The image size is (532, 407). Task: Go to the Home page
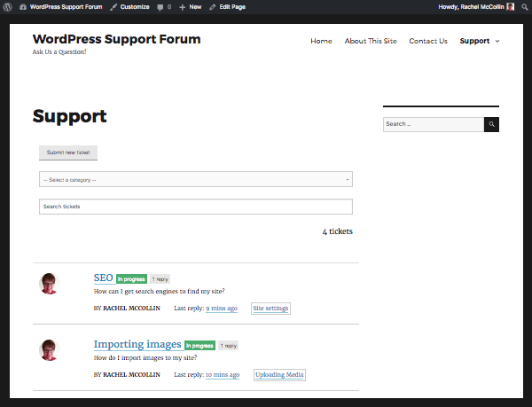tap(321, 41)
